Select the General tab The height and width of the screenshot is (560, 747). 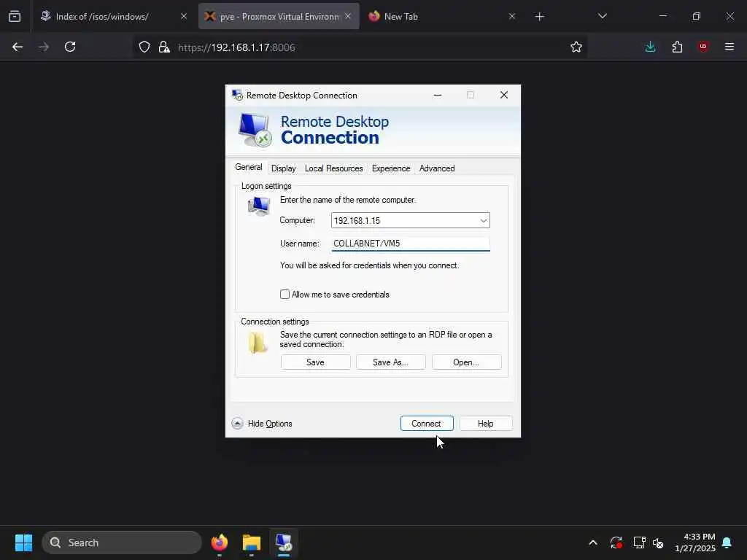click(248, 167)
